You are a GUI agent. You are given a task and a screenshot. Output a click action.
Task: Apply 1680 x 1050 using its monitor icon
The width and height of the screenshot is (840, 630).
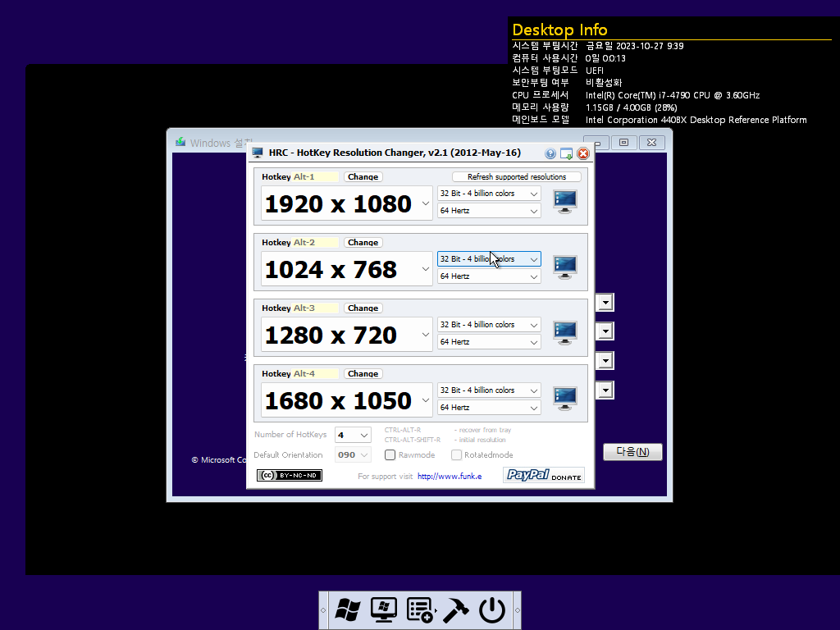click(564, 399)
